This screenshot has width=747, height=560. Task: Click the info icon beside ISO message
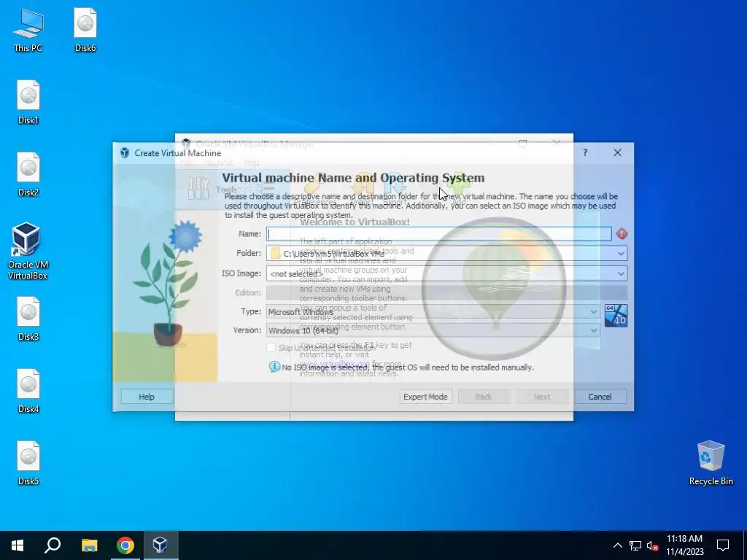click(274, 367)
